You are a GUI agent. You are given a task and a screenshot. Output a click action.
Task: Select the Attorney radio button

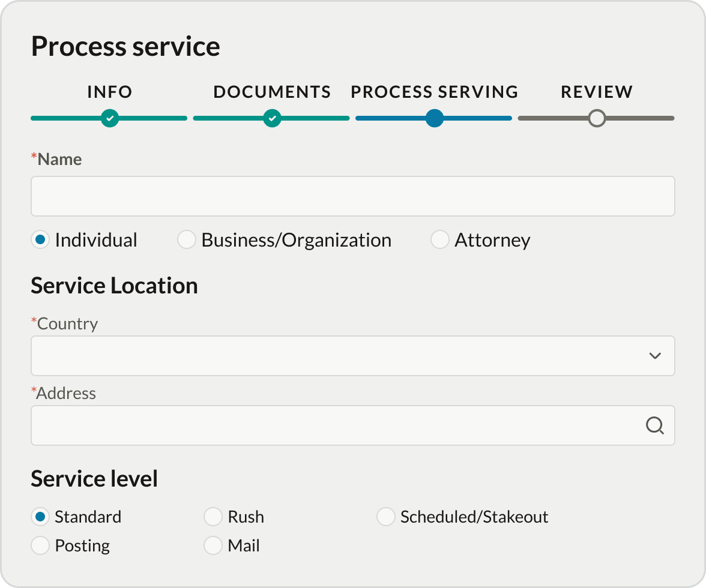[x=440, y=240]
